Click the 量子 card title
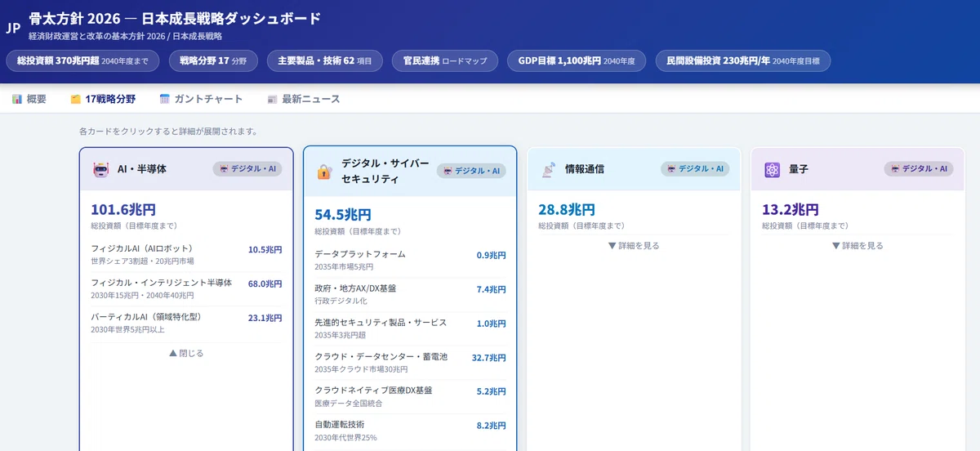Screen dimensions: 980x451 point(799,169)
